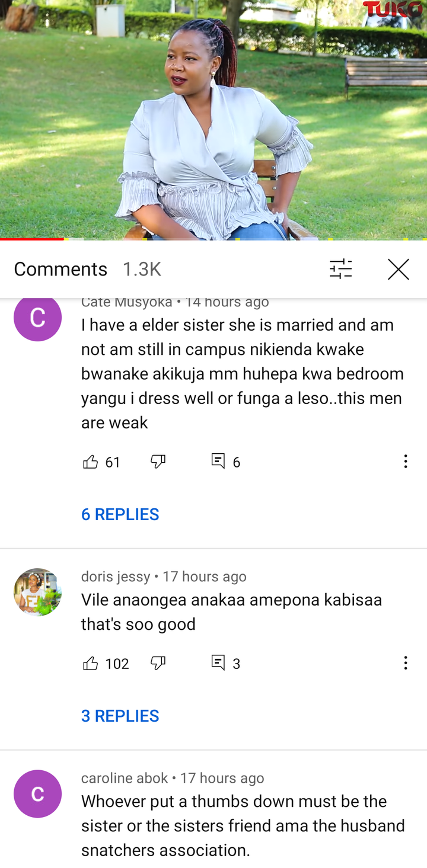Open caroline abok's profile avatar

pyautogui.click(x=37, y=793)
